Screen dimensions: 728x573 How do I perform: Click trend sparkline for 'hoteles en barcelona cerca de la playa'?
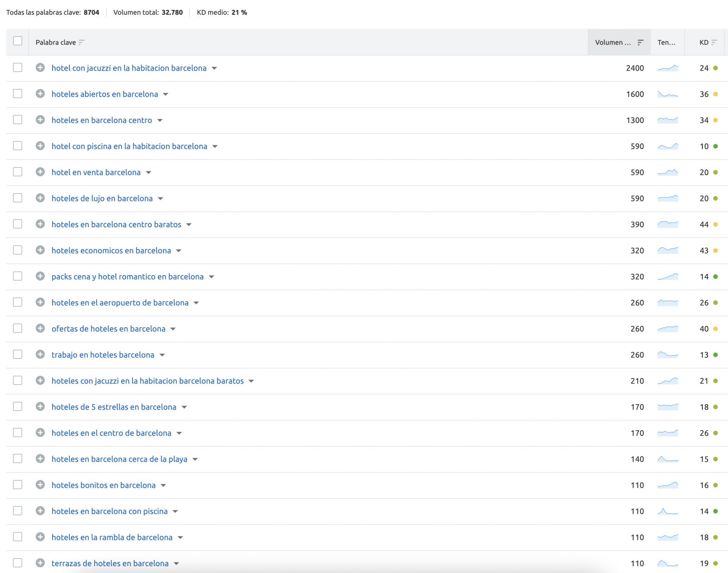click(x=667, y=459)
